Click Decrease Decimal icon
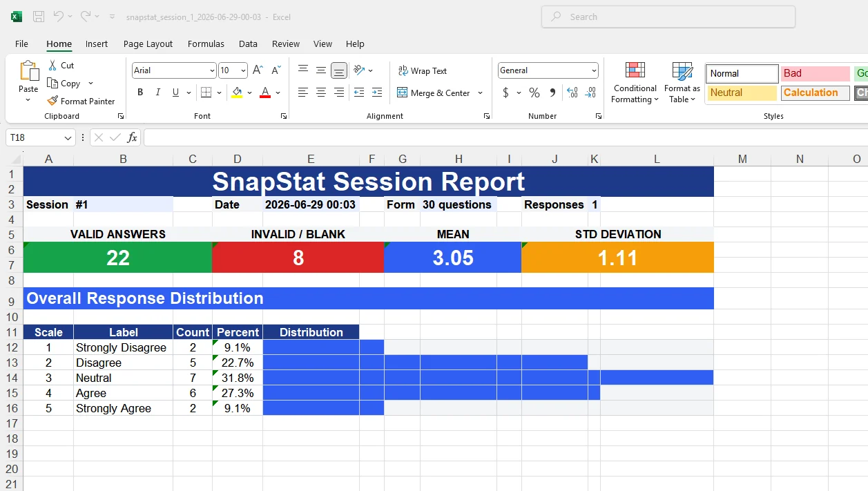Viewport: 868px width, 491px height. (590, 93)
